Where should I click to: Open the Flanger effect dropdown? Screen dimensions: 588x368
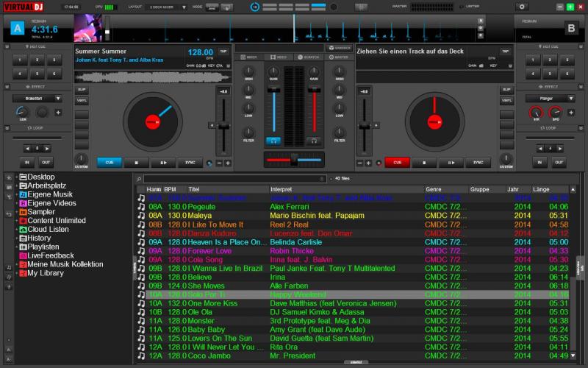[549, 98]
